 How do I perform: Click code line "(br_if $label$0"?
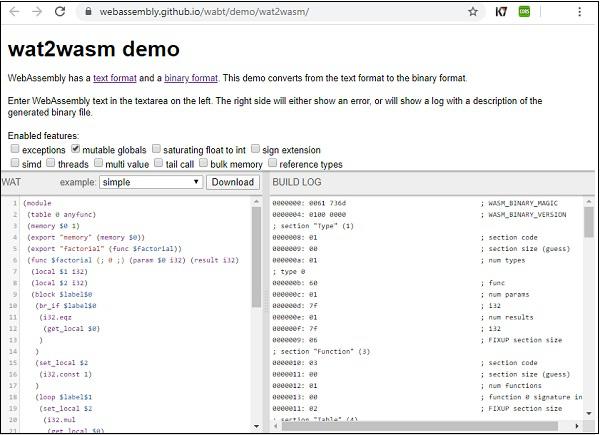66,306
